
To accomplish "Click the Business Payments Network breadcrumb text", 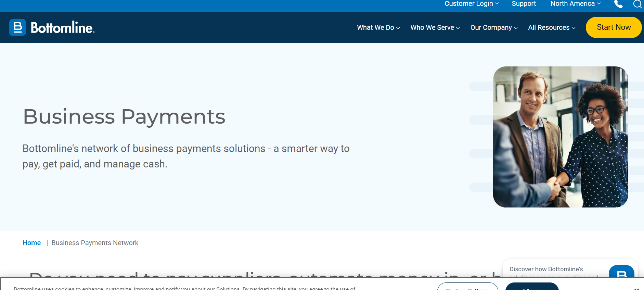I will [95, 243].
